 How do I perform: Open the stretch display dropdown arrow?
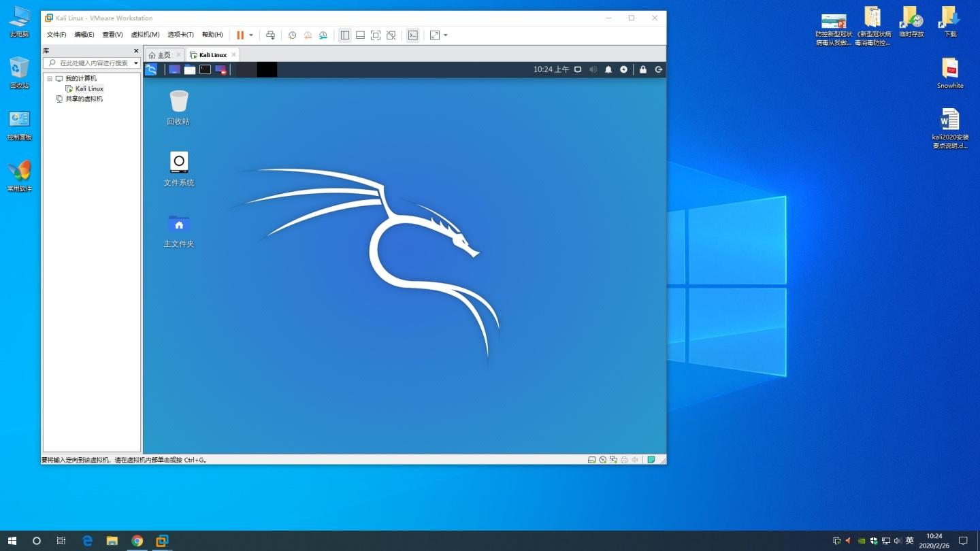[x=445, y=35]
